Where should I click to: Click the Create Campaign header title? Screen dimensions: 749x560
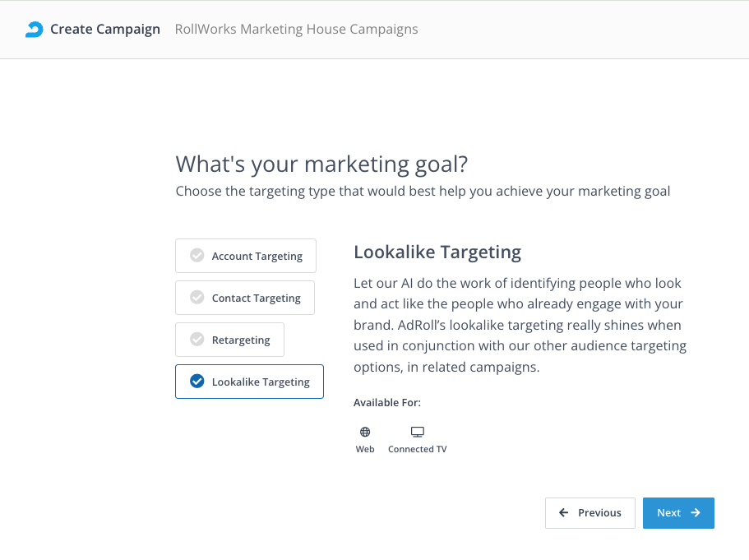coord(105,30)
